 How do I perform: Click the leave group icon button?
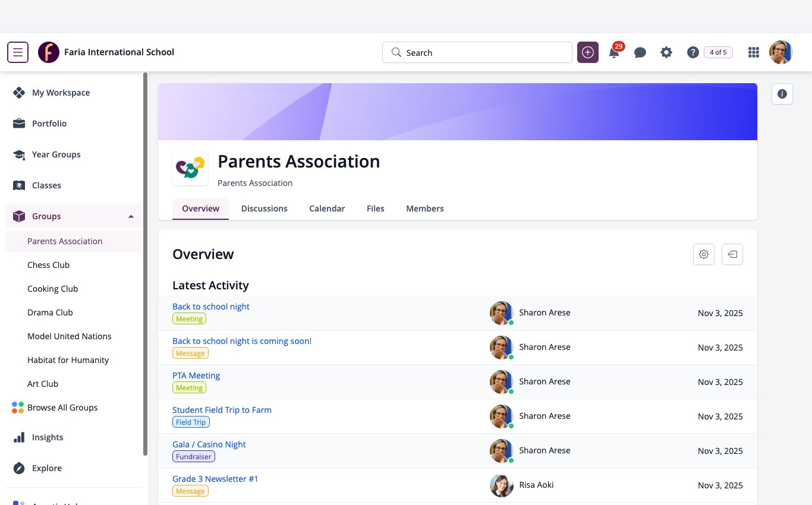point(732,254)
